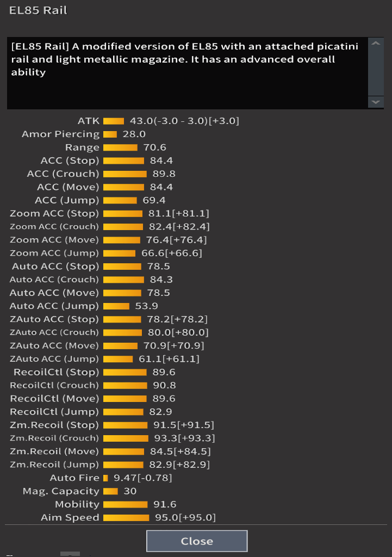Viewport: 392px width, 557px height.
Task: Click the Aim Speed stat bar
Action: coord(126,518)
